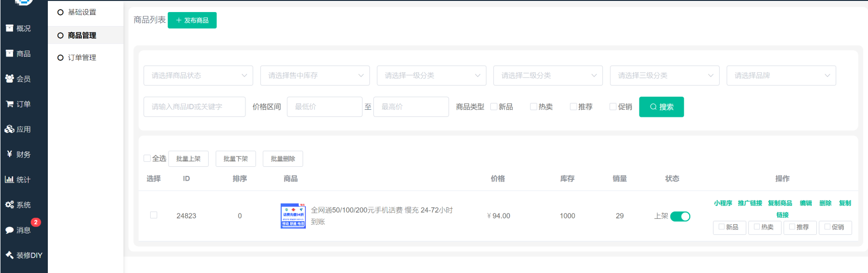This screenshot has height=273, width=868.
Task: Expand the 请选择品牌 brand dropdown
Action: [781, 75]
